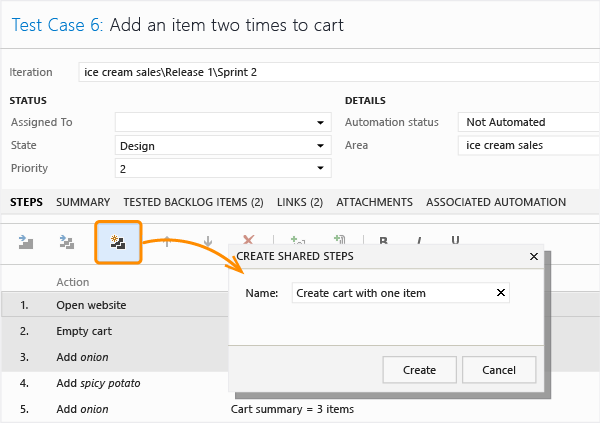The height and width of the screenshot is (423, 600).
Task: Close the Create Shared Steps dialog
Action: tap(533, 257)
